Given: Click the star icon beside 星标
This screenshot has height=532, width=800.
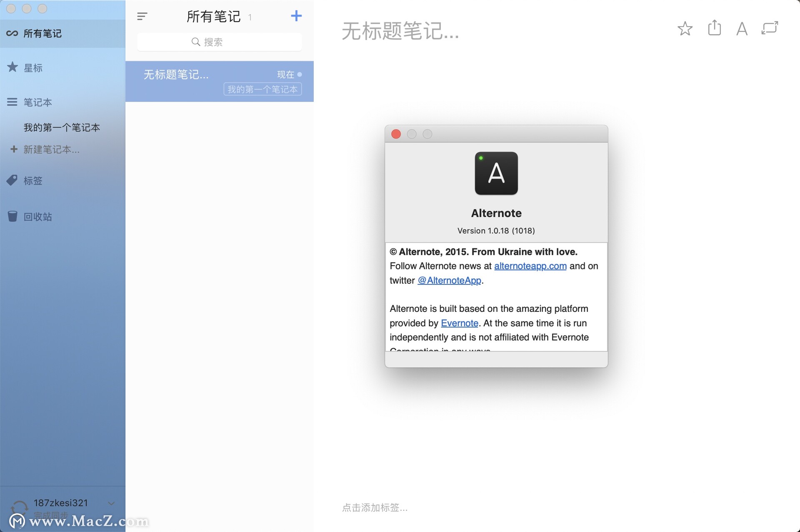Looking at the screenshot, I should pyautogui.click(x=12, y=67).
